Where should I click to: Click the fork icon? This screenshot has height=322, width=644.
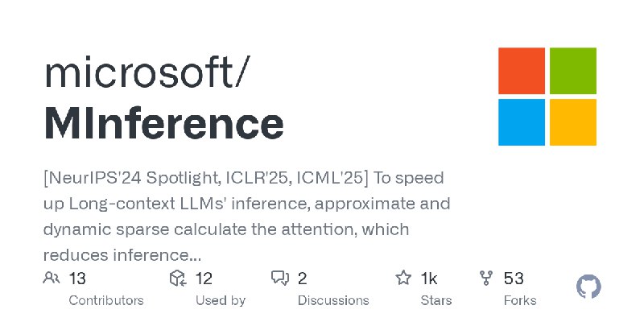pyautogui.click(x=486, y=278)
